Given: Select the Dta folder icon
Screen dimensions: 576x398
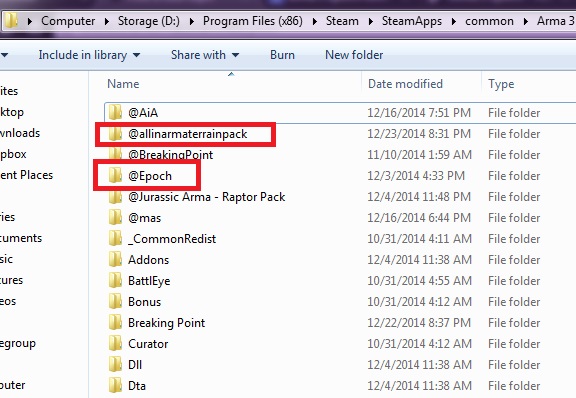Looking at the screenshot, I should (115, 385).
